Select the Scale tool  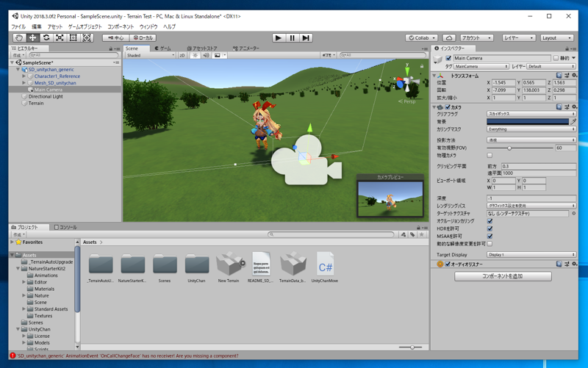point(60,38)
